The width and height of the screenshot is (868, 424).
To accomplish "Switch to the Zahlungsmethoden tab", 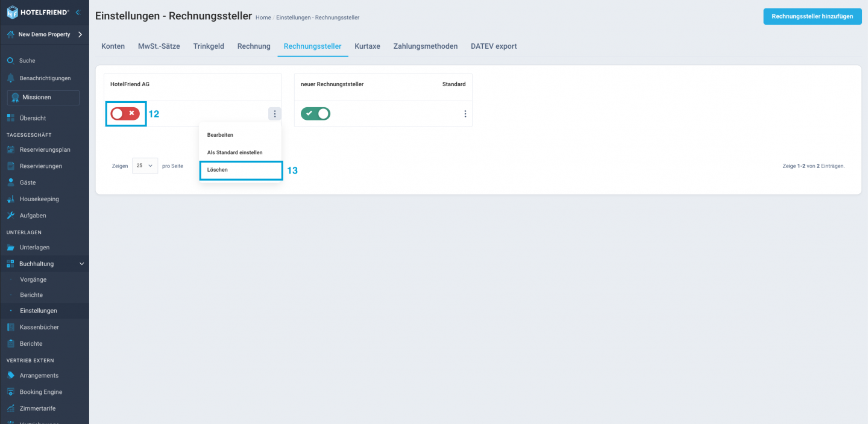I will (x=425, y=46).
